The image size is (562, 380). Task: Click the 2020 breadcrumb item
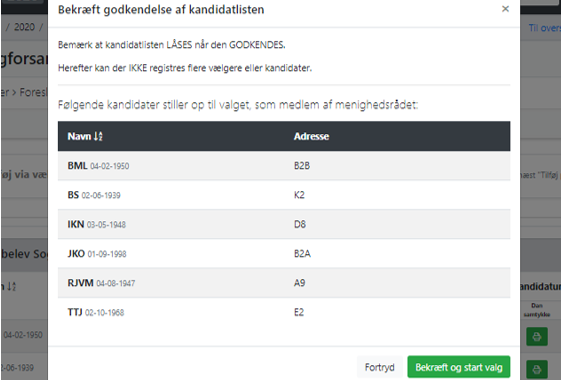click(24, 27)
